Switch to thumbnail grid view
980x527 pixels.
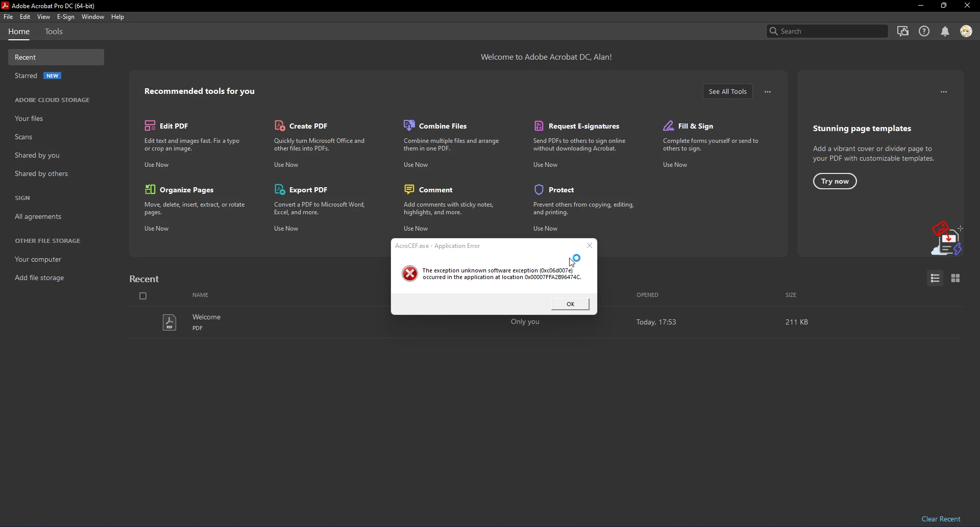coord(955,278)
